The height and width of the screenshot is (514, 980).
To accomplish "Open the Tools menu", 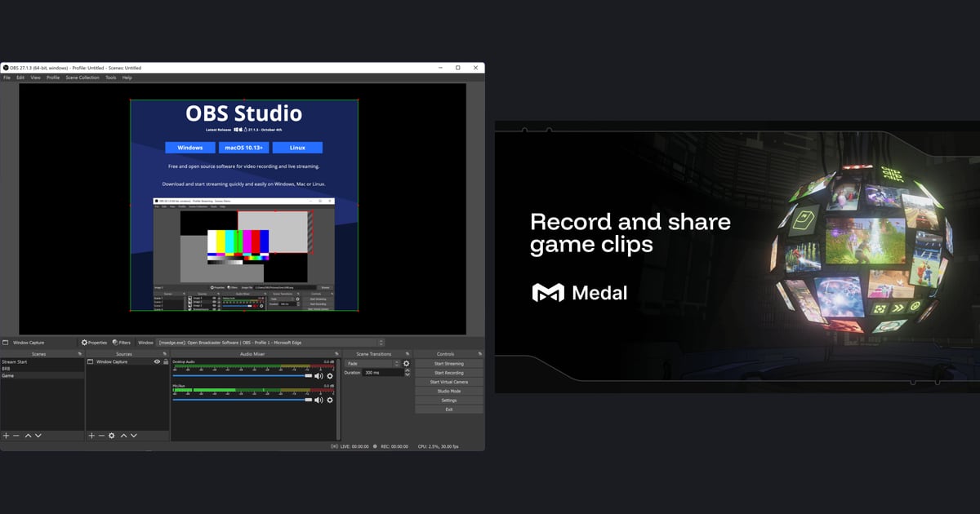I will (x=111, y=78).
